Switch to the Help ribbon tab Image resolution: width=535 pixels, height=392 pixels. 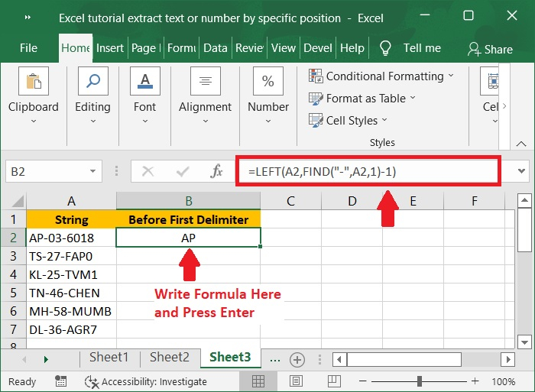[x=352, y=48]
